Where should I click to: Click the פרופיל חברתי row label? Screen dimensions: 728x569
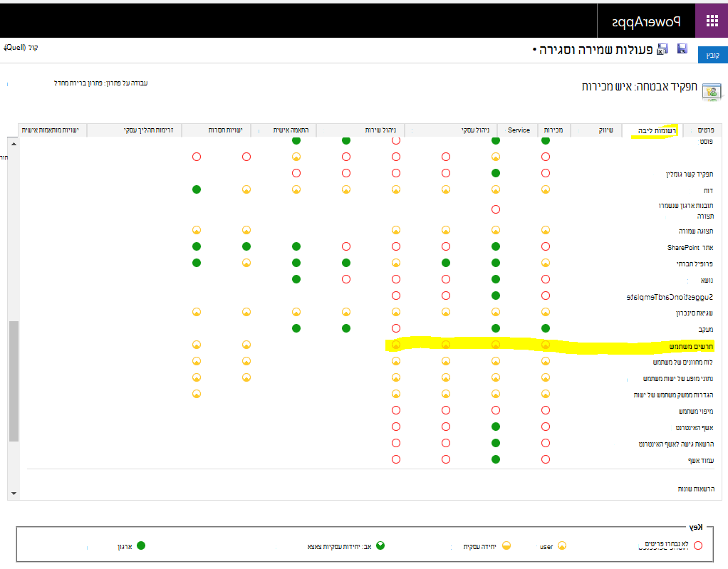[695, 263]
